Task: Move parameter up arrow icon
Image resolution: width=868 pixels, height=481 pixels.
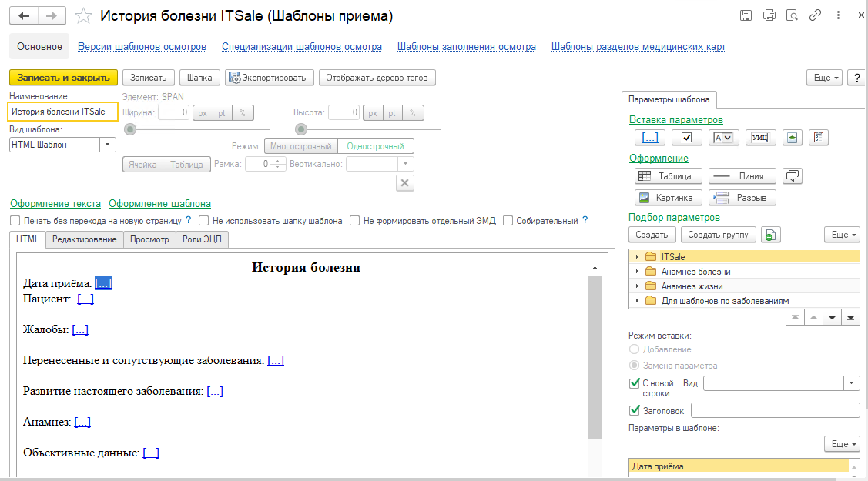Action: (814, 317)
